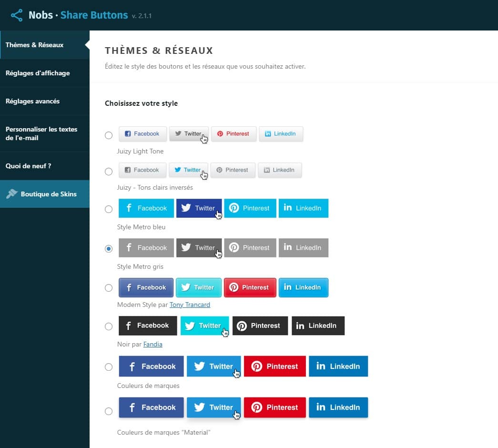The height and width of the screenshot is (448, 498).
Task: Click the Twitter button in Modern Style row
Action: click(x=199, y=287)
